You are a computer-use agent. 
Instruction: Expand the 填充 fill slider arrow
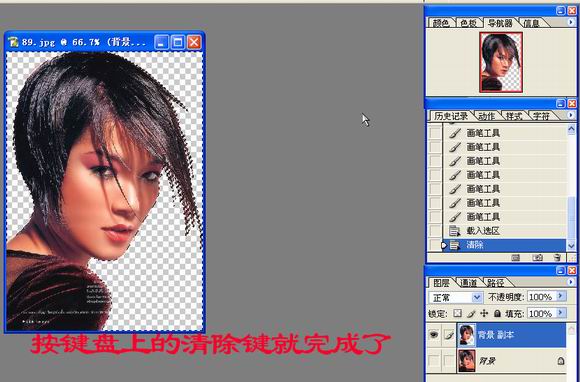tap(561, 313)
